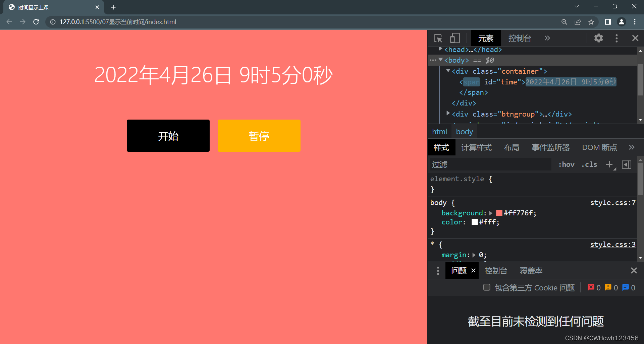The image size is (644, 344).
Task: Click the blue improvements counter
Action: pos(629,287)
